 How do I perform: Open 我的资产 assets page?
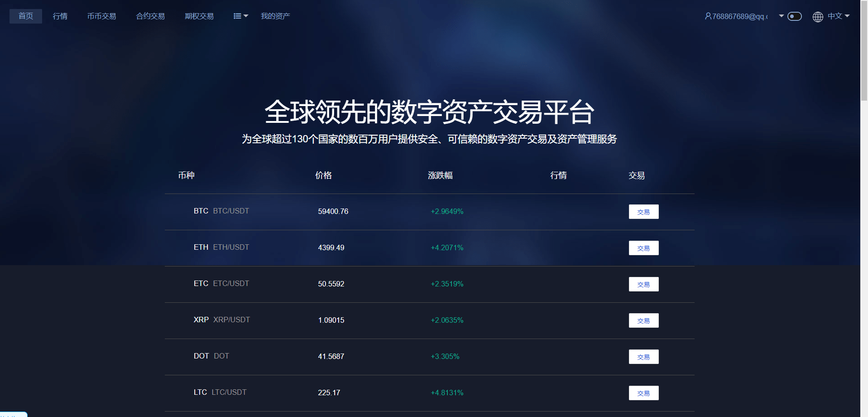point(275,16)
